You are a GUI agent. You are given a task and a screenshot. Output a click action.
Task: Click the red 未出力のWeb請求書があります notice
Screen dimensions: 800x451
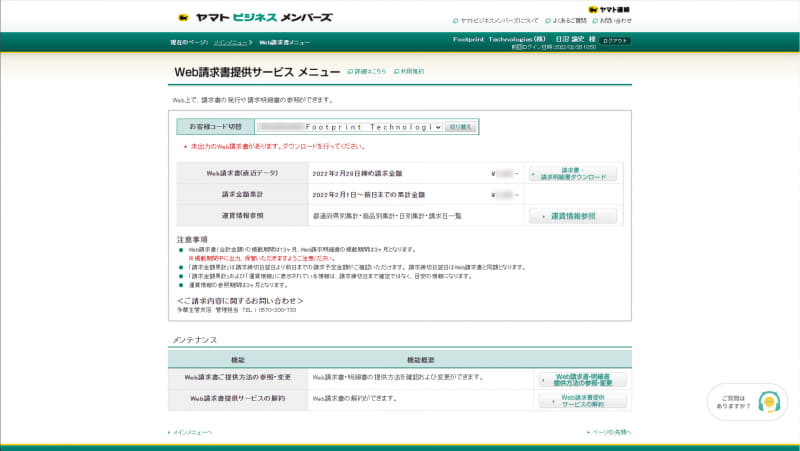coord(278,146)
